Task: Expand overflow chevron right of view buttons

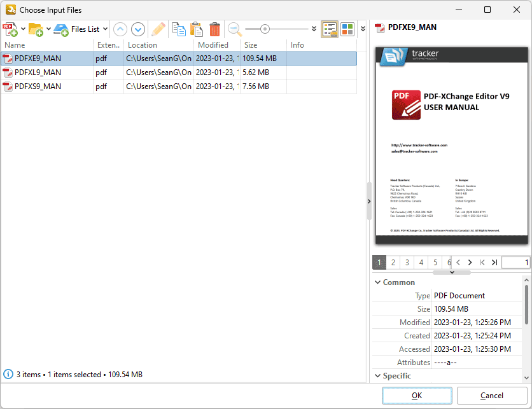Action: click(363, 29)
